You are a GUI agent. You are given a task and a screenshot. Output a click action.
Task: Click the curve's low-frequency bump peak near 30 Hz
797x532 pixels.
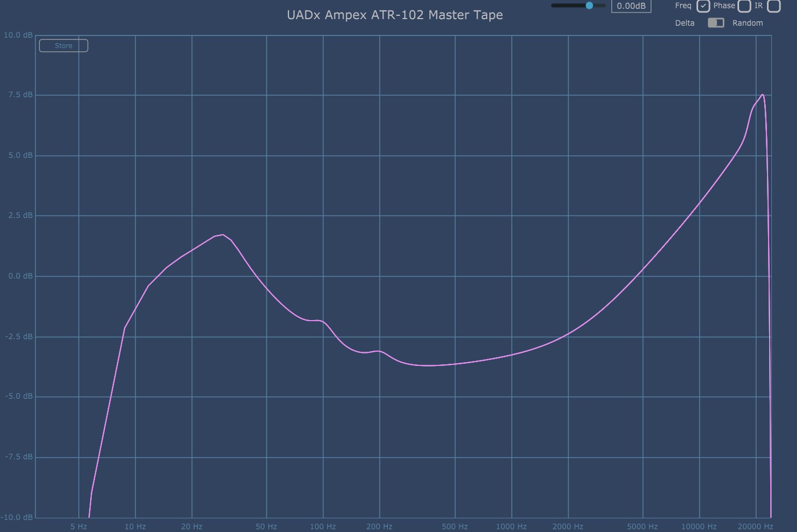pos(222,235)
